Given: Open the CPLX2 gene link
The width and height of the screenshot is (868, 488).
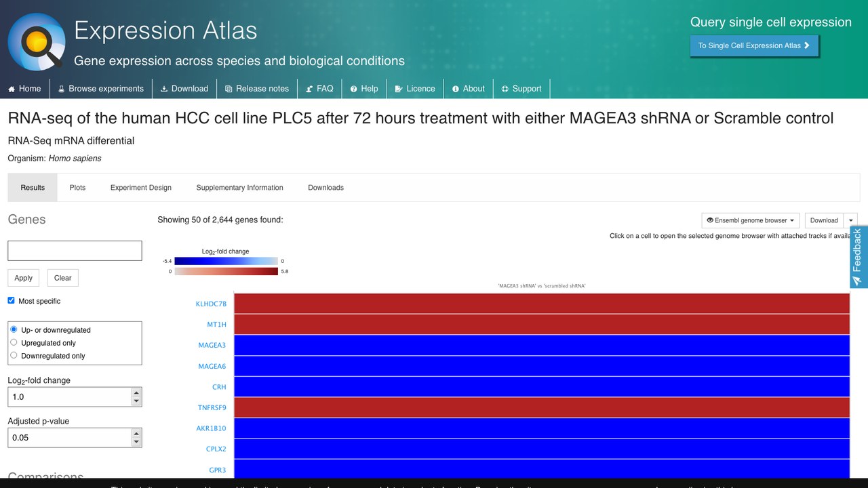Looking at the screenshot, I should pos(216,449).
